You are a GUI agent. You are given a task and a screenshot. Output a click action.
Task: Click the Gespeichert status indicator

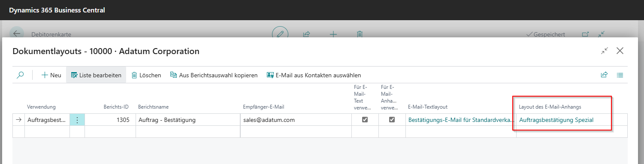pos(545,34)
